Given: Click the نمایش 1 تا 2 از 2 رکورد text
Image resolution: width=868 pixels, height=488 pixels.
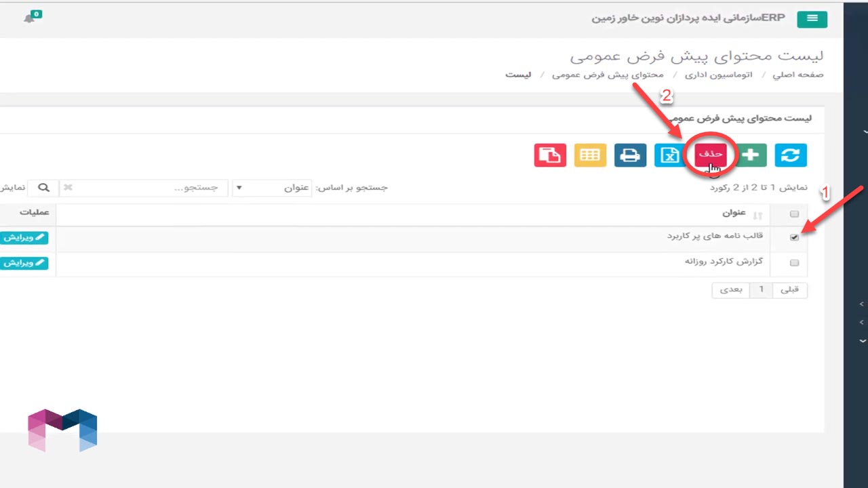Looking at the screenshot, I should [758, 187].
